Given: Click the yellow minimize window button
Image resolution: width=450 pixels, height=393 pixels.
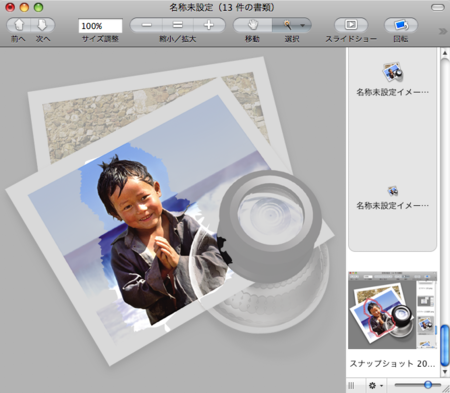Looking at the screenshot, I should click(x=24, y=7).
